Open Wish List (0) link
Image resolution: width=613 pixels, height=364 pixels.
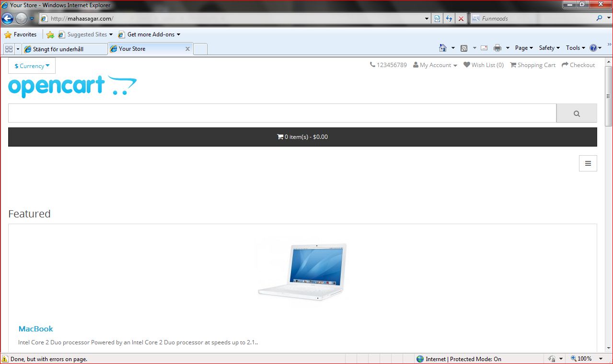point(484,65)
